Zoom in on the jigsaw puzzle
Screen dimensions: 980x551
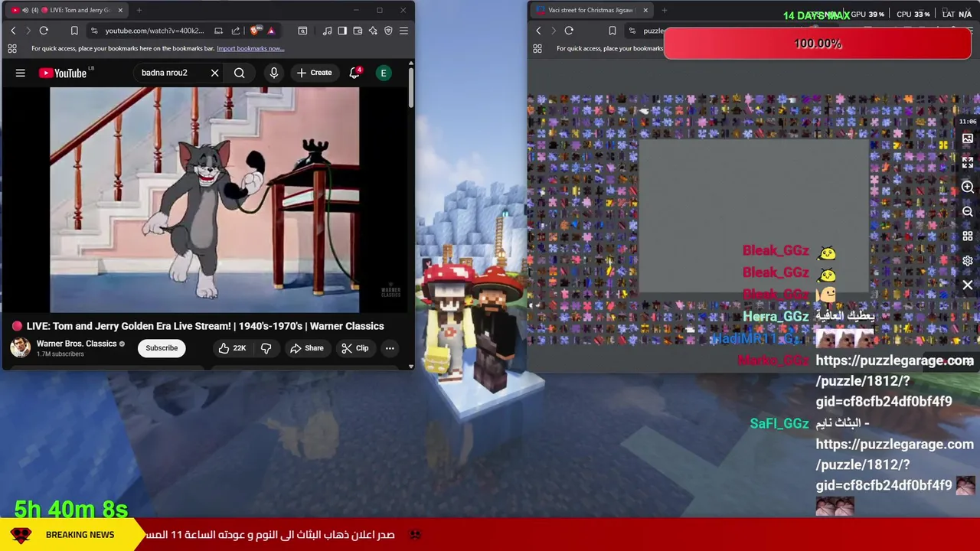tap(968, 187)
